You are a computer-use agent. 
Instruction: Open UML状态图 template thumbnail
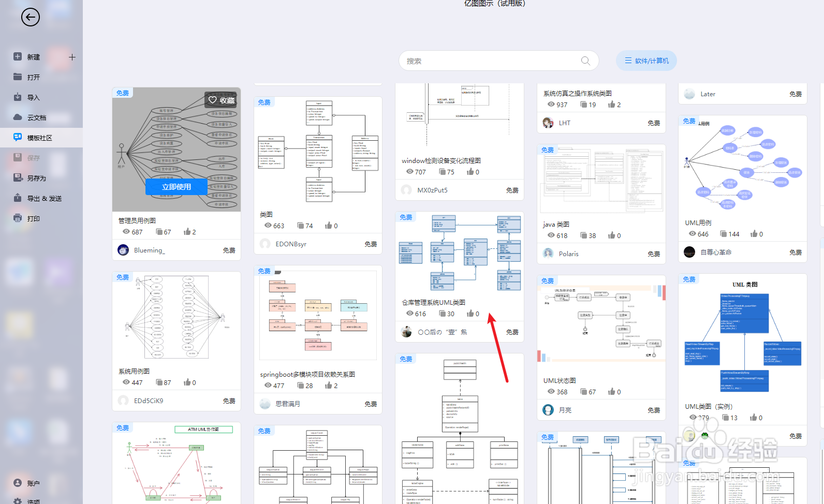click(x=601, y=323)
